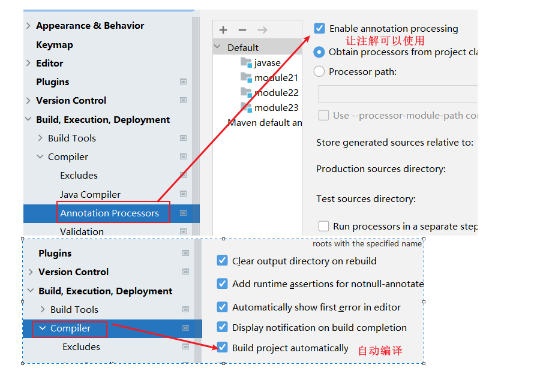Click project-level icon beside Build Tools, Annotation Processors window
Screen dimensions: 552x392
(183, 138)
